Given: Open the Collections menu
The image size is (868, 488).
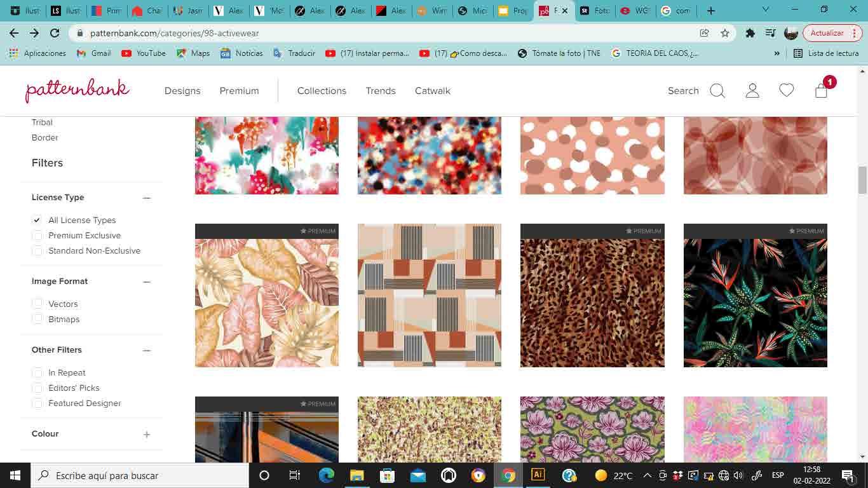Looking at the screenshot, I should point(322,91).
